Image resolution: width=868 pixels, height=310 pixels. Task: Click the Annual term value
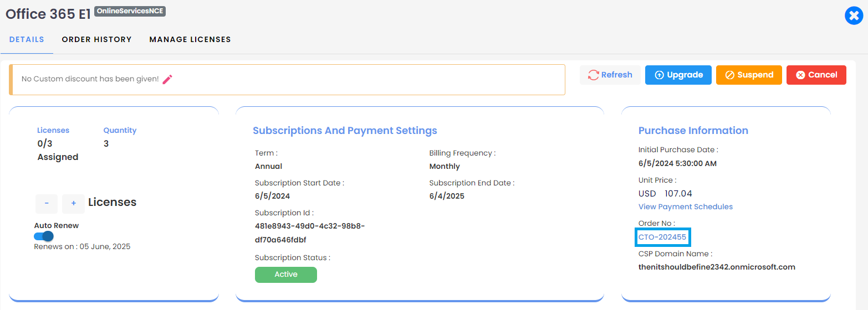pyautogui.click(x=268, y=166)
